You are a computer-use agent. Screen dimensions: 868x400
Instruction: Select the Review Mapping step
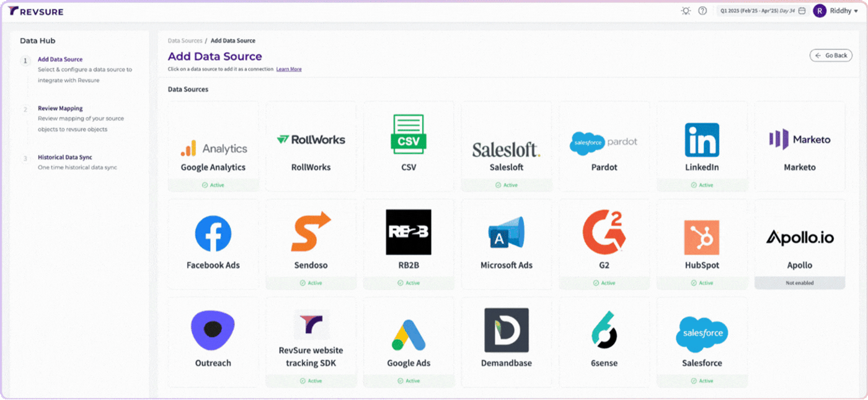pyautogui.click(x=60, y=109)
